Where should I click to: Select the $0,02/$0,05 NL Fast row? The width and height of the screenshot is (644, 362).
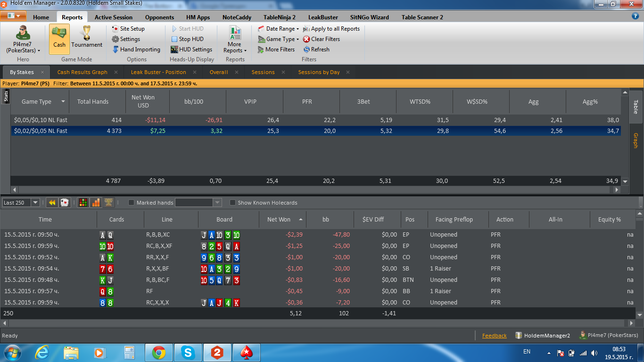coord(315,131)
